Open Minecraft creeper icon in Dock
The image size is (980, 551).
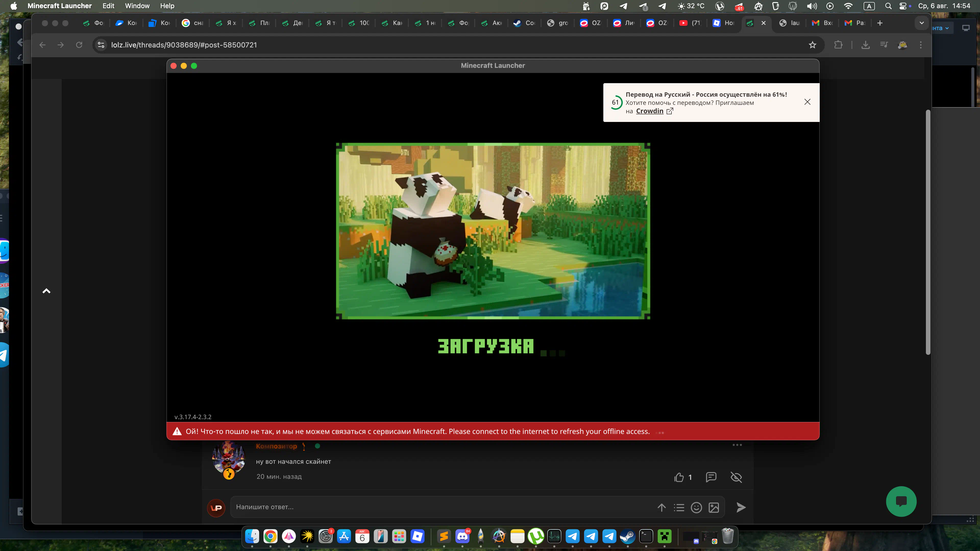[664, 536]
